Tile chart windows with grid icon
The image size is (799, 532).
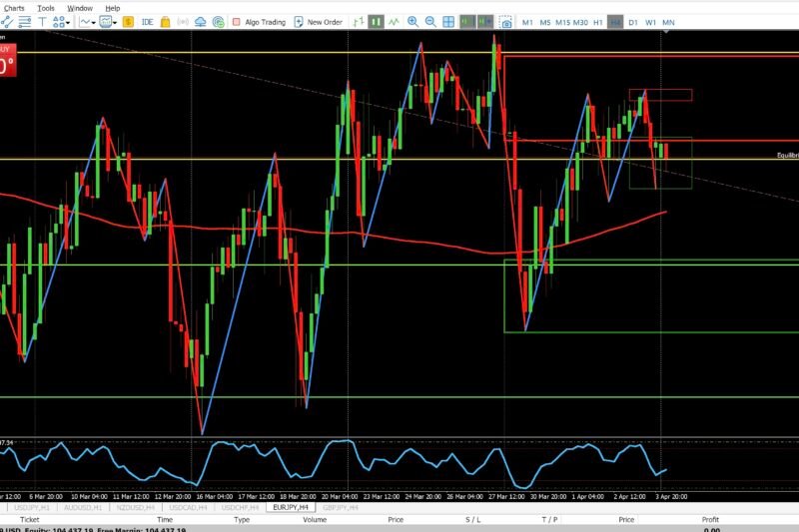448,22
